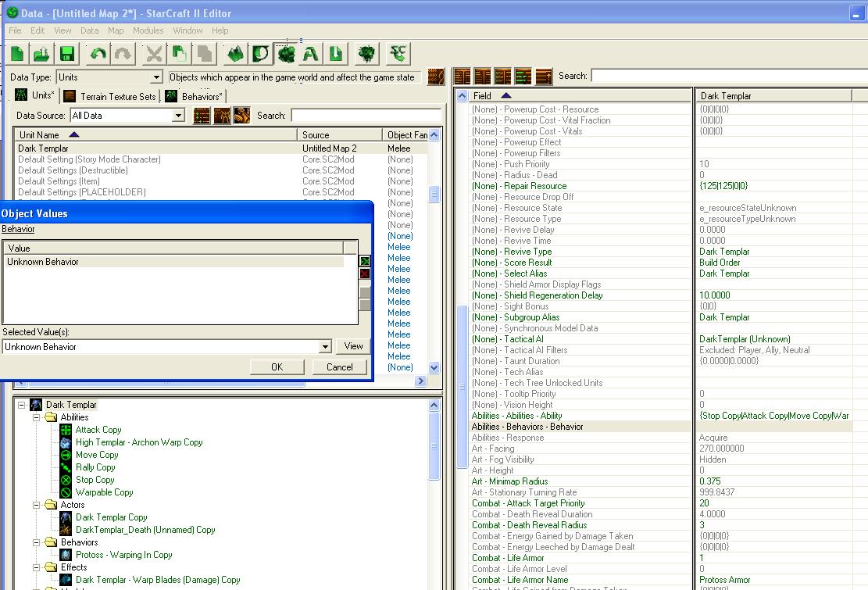Toggle third view icon before left Search
Screen dimensions: 868x590
tap(241, 116)
